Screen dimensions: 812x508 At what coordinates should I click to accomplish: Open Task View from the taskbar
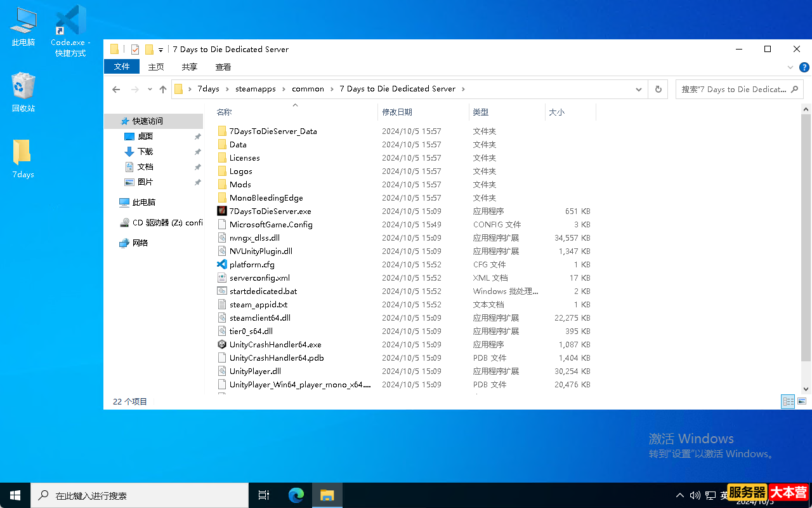click(x=264, y=495)
